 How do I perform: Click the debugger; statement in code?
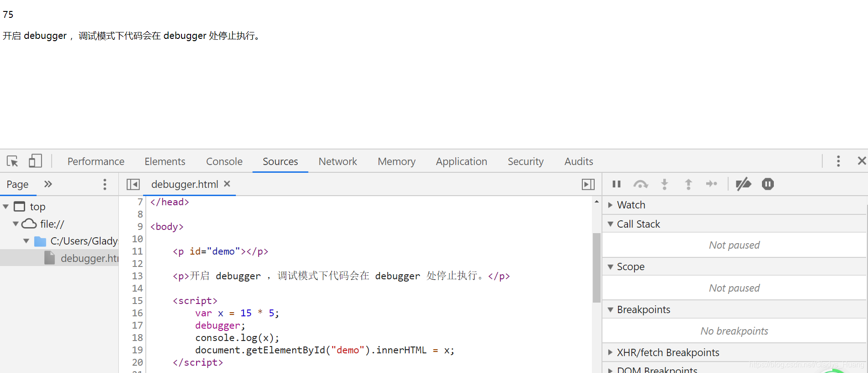pyautogui.click(x=220, y=325)
